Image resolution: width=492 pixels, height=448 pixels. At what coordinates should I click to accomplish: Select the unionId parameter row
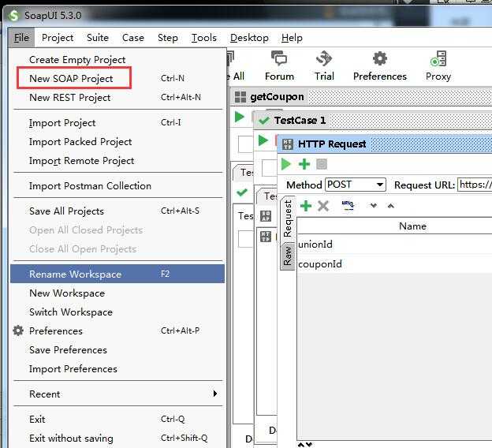click(394, 245)
